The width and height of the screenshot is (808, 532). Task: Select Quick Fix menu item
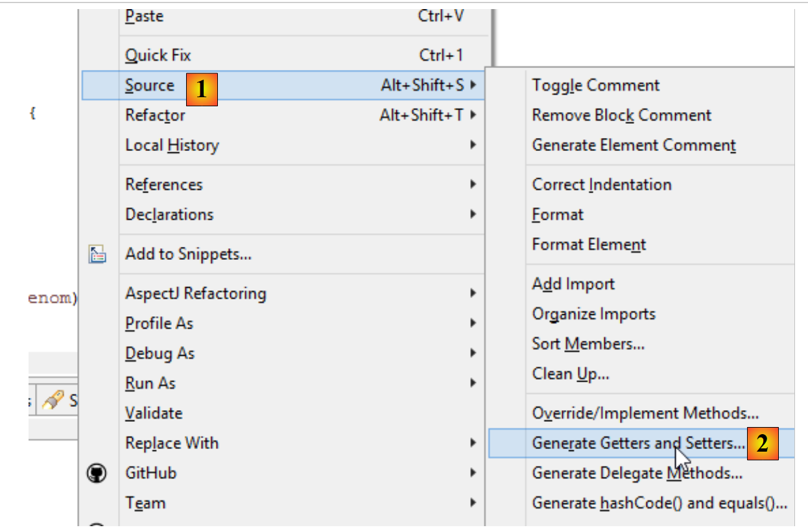pyautogui.click(x=158, y=55)
